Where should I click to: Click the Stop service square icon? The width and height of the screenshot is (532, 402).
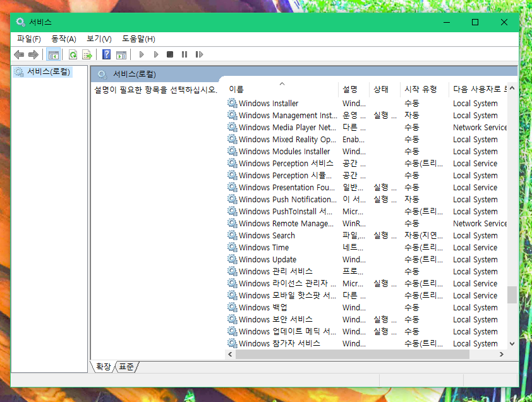(170, 54)
